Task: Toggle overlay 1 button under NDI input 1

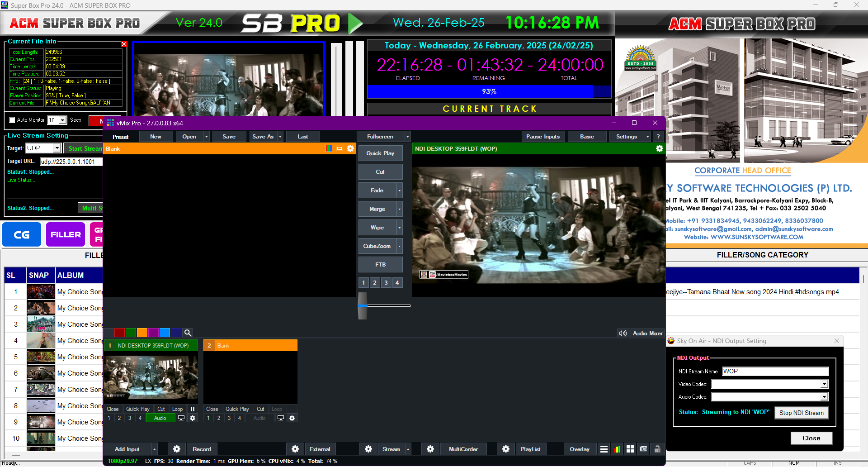Action: [109, 418]
